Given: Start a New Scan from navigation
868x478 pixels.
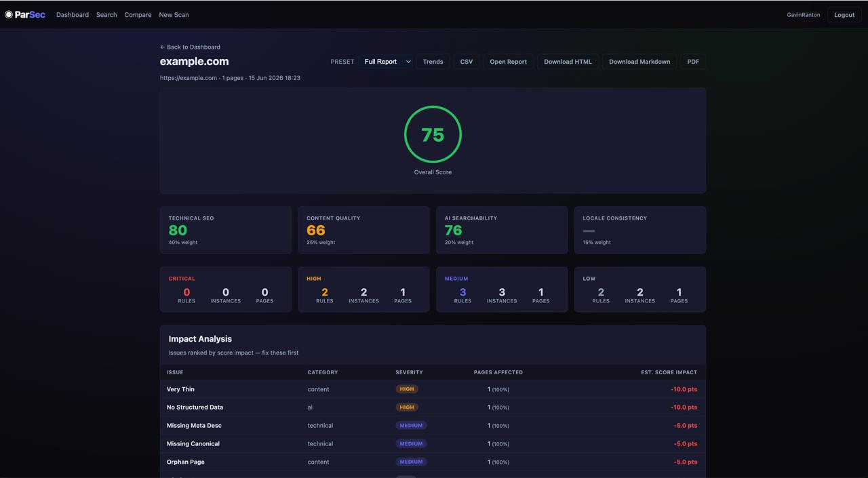Looking at the screenshot, I should click(x=174, y=15).
